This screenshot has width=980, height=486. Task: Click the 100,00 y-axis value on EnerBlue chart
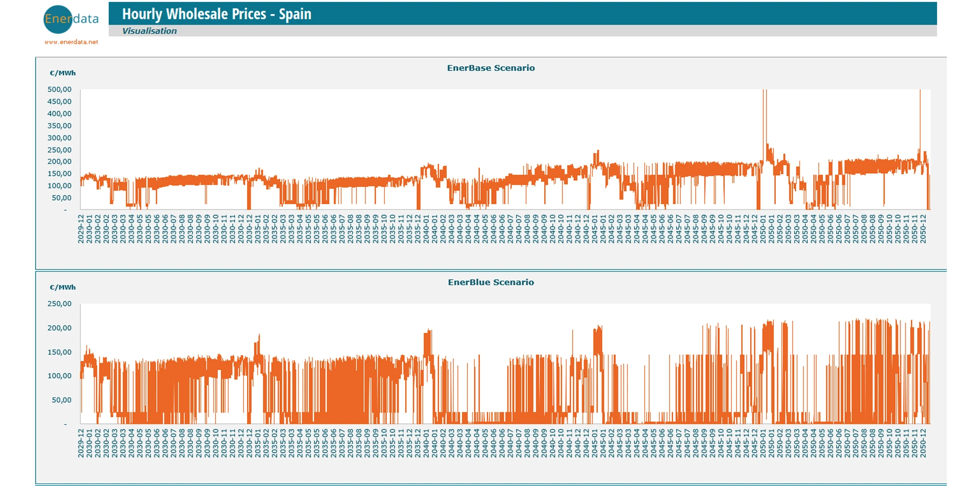[x=59, y=376]
